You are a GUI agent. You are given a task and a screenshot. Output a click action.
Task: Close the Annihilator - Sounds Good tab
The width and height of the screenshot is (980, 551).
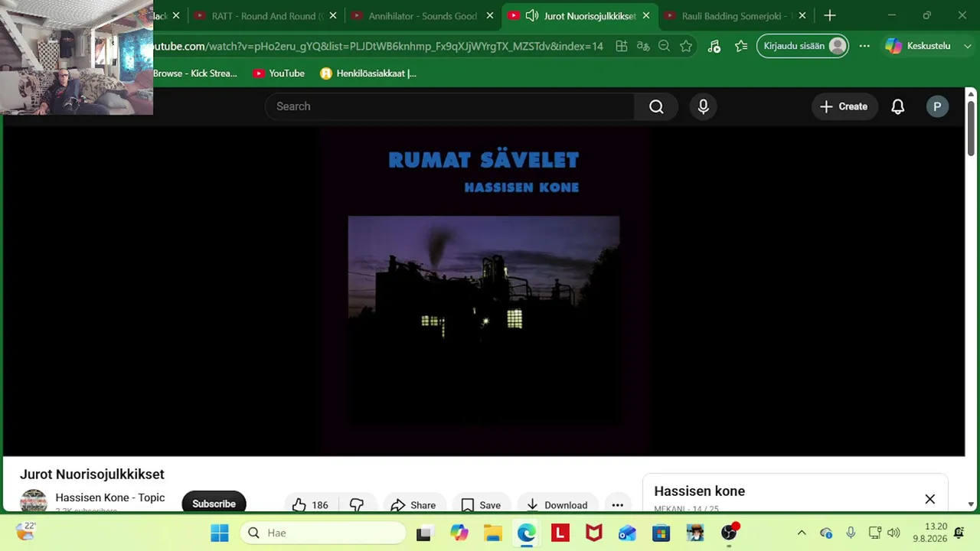coord(490,15)
